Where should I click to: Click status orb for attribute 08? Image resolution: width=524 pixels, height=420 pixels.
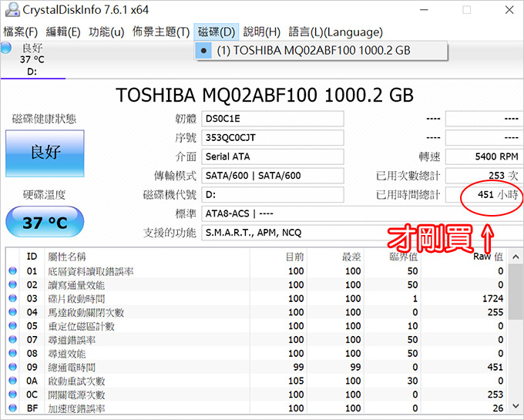click(x=12, y=353)
